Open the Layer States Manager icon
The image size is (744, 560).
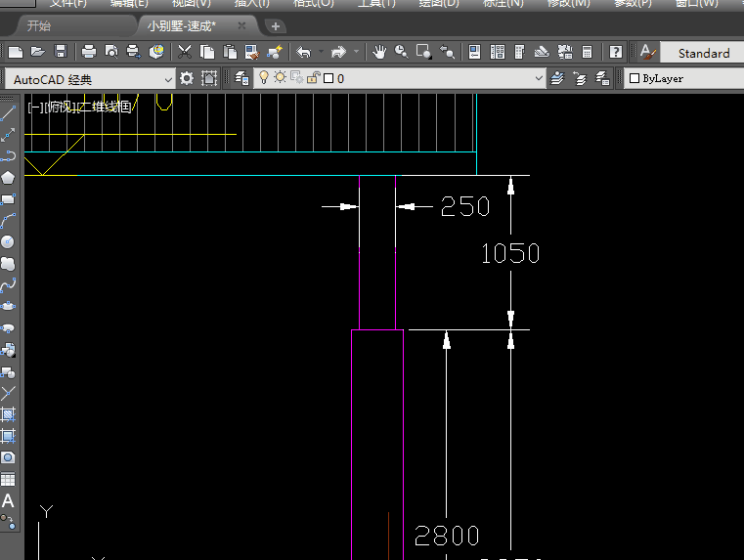pos(602,78)
